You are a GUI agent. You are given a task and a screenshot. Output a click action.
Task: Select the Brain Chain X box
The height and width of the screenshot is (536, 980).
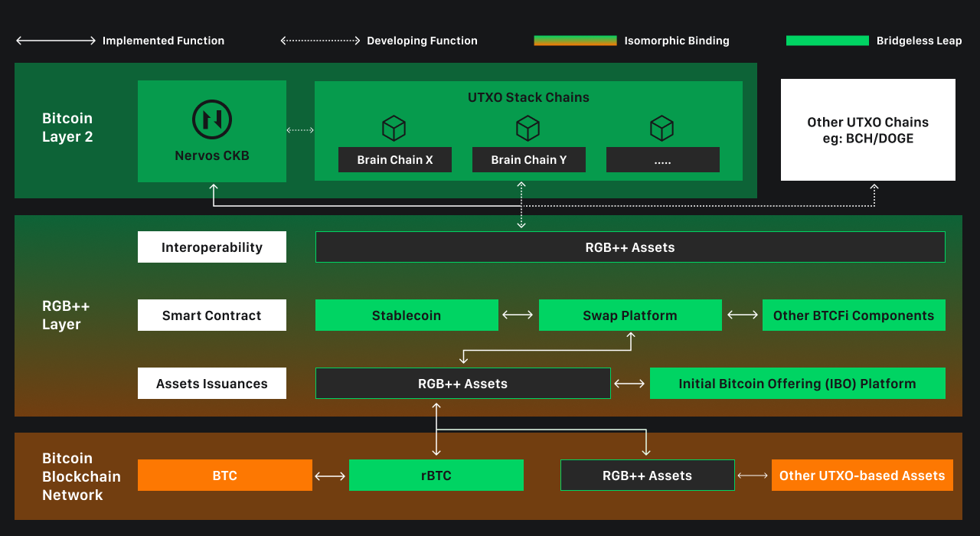[x=395, y=160]
